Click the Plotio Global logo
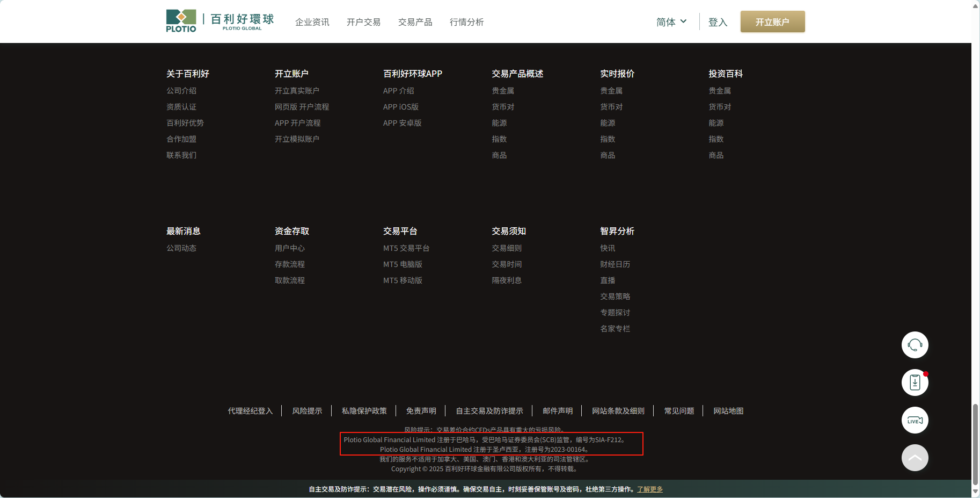This screenshot has height=498, width=980. point(220,21)
